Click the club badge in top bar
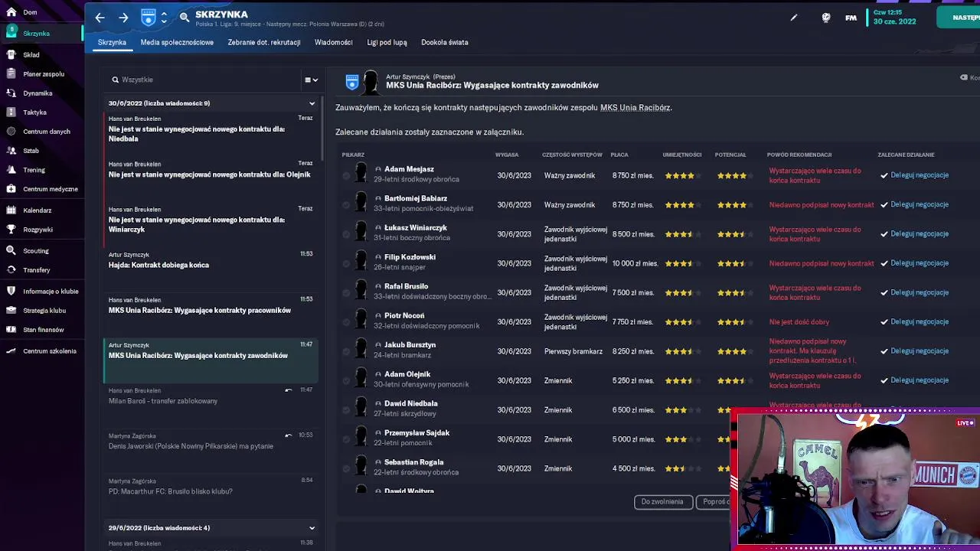980x551 pixels. [149, 17]
